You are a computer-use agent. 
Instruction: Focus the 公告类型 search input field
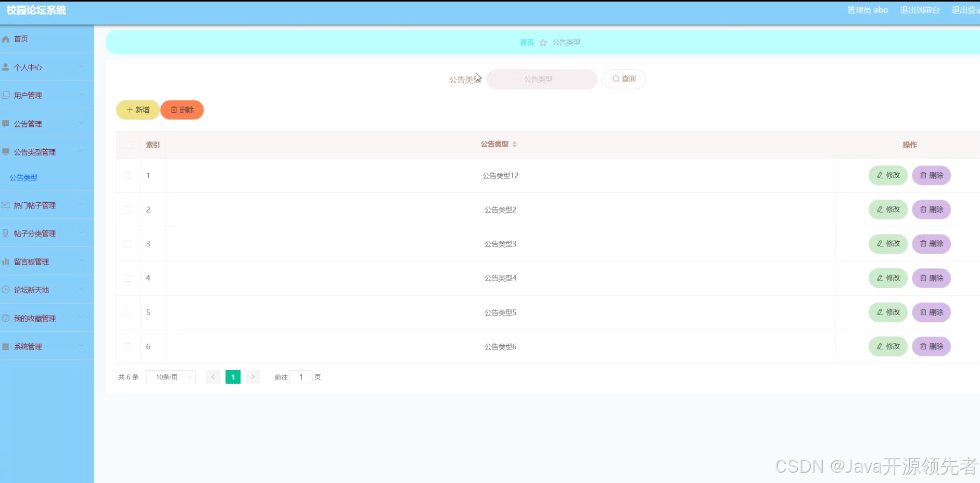(542, 80)
